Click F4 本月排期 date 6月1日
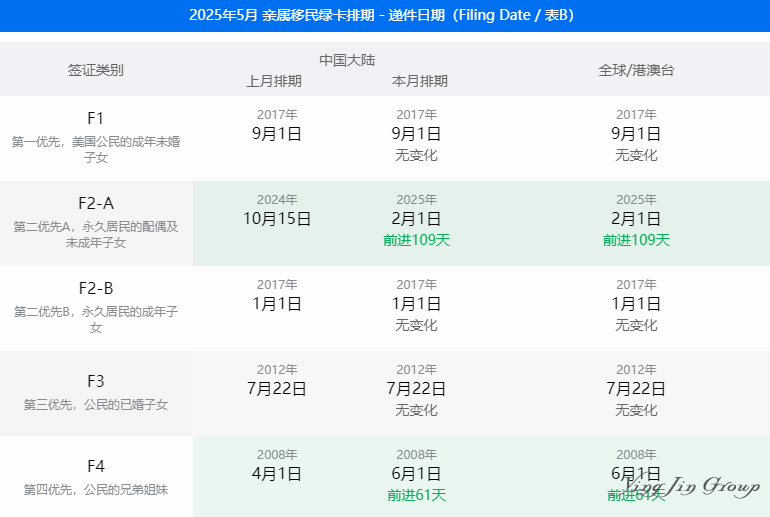The width and height of the screenshot is (770, 517). coord(416,473)
